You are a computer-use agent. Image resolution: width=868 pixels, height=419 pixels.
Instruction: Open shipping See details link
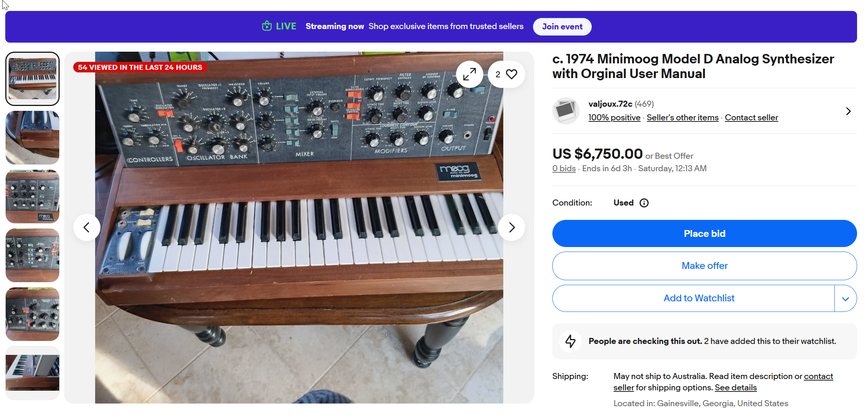click(735, 388)
